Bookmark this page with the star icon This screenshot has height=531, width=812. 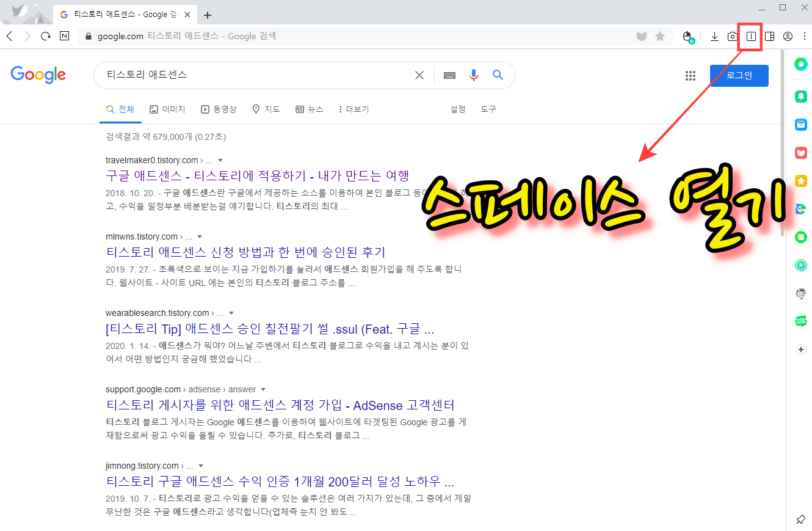pyautogui.click(x=660, y=37)
